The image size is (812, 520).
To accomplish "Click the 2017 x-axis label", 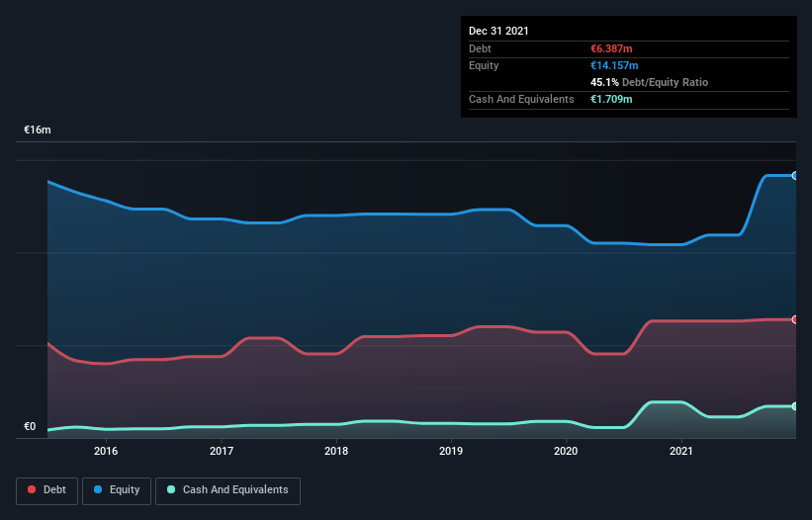I will [x=222, y=451].
